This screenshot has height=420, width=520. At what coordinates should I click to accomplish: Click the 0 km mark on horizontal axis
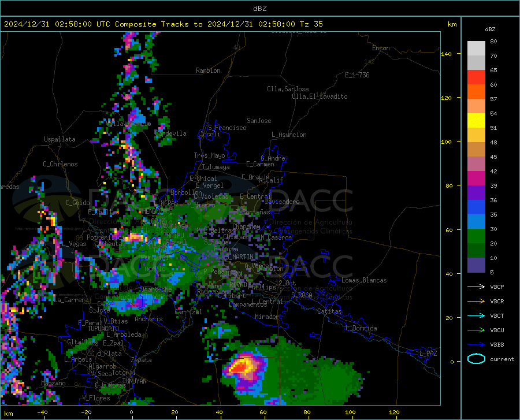(x=132, y=412)
